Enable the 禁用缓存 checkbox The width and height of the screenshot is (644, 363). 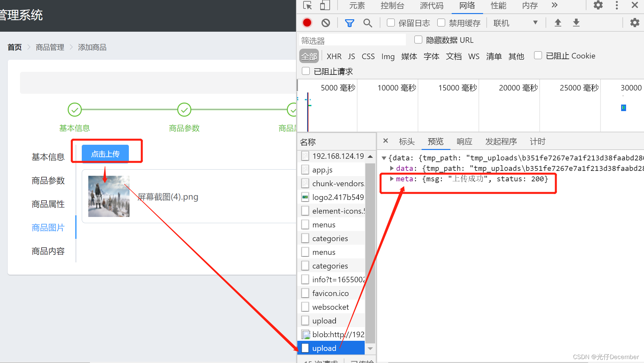point(441,23)
